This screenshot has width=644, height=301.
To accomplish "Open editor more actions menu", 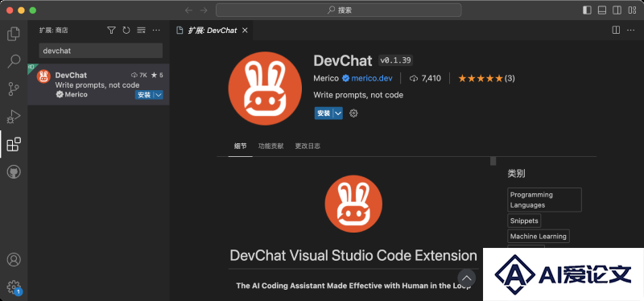I will click(x=630, y=30).
